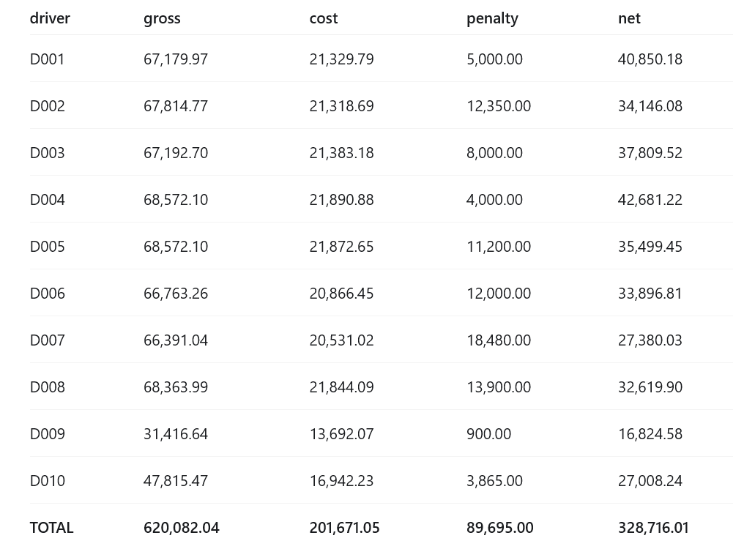This screenshot has height=560, width=755.
Task: Click the cost column header
Action: point(323,18)
